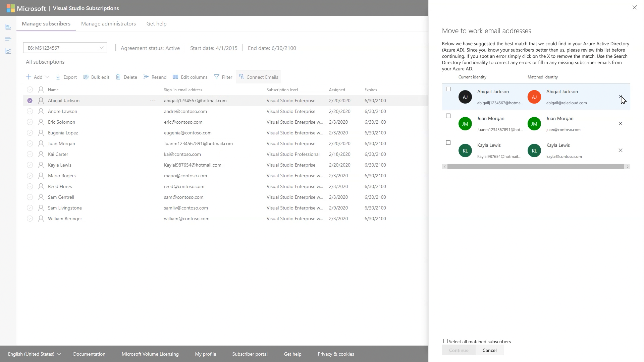Click the panel horizontal scrollbar thumb
The width and height of the screenshot is (644, 362).
click(536, 167)
